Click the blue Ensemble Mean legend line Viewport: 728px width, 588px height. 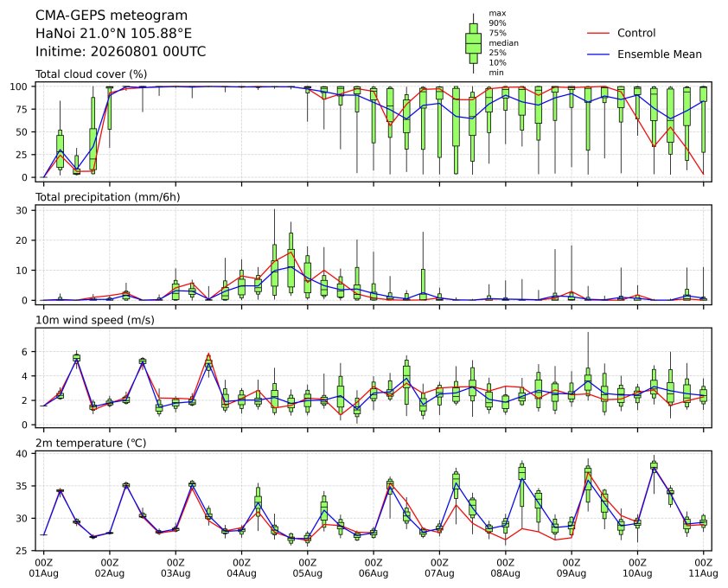[598, 54]
